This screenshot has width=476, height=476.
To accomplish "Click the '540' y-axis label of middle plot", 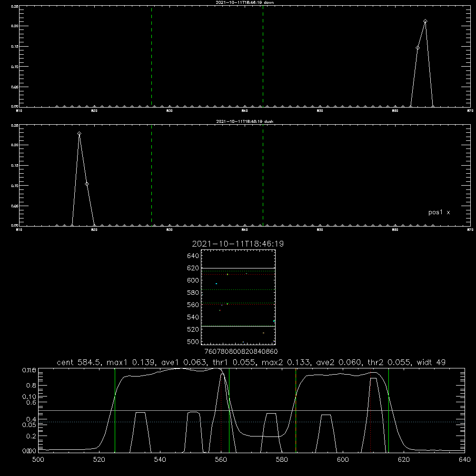I will (193, 317).
